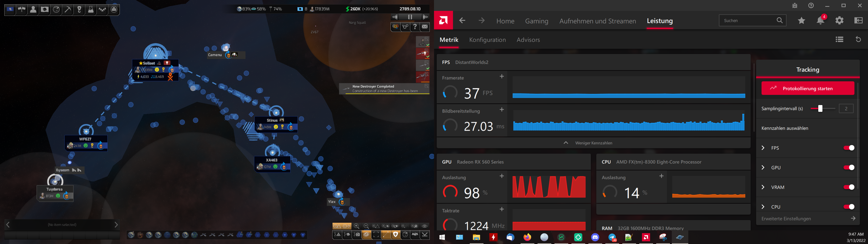Open the ship designs grid icon
The height and width of the screenshot is (244, 868).
pyautogui.click(x=114, y=9)
